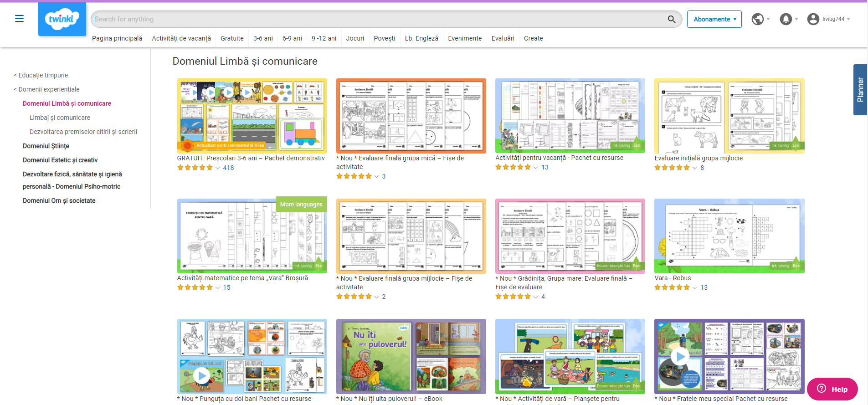Screen dimensions: 868x405
Task: Open the Planner side tab
Action: (860, 90)
